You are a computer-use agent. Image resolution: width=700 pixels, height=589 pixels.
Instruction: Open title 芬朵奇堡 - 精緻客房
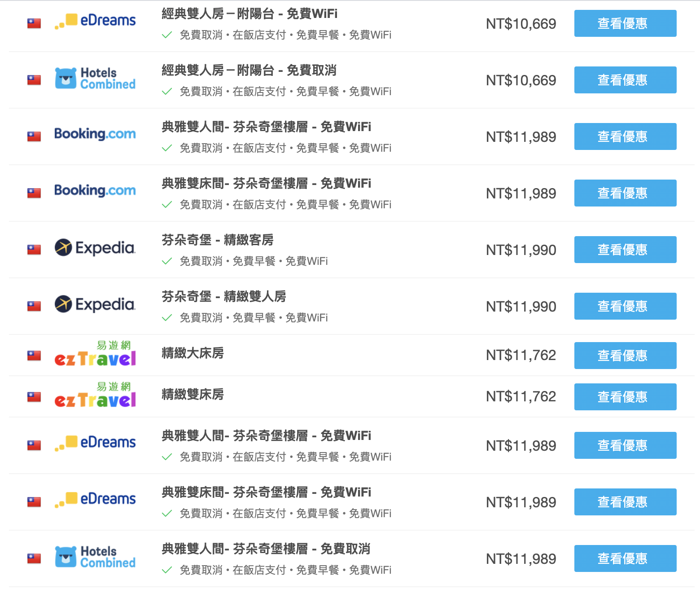[x=218, y=240]
